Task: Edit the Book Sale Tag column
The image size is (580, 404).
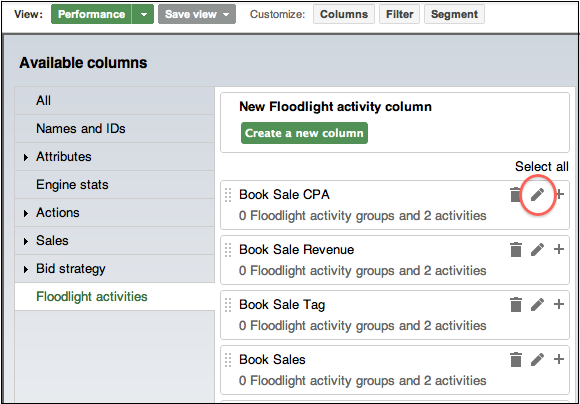Action: (x=537, y=304)
